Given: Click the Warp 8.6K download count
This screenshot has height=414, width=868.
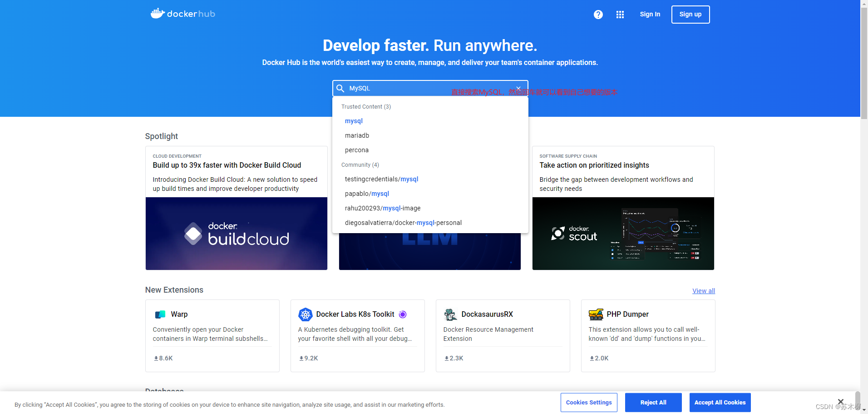Looking at the screenshot, I should click(163, 358).
